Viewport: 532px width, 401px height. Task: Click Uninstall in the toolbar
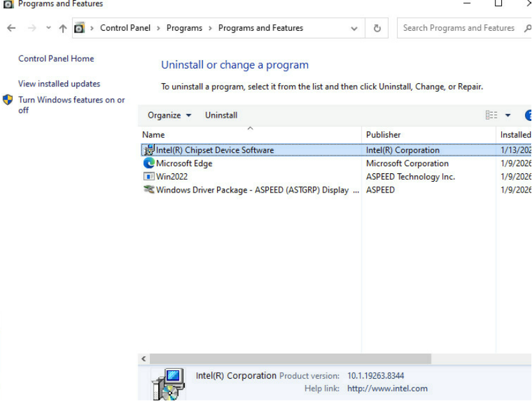pos(221,115)
